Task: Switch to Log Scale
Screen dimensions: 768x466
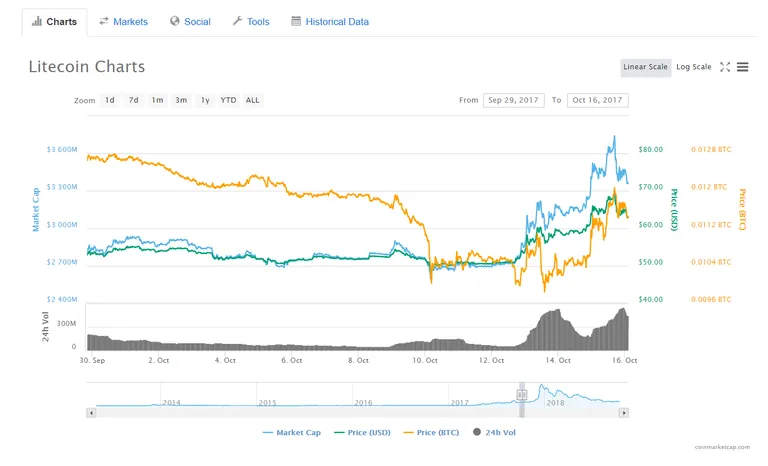Action: tap(694, 67)
